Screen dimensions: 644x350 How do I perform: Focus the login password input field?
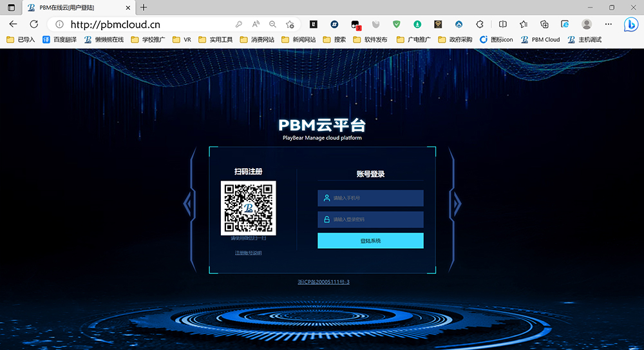point(370,220)
